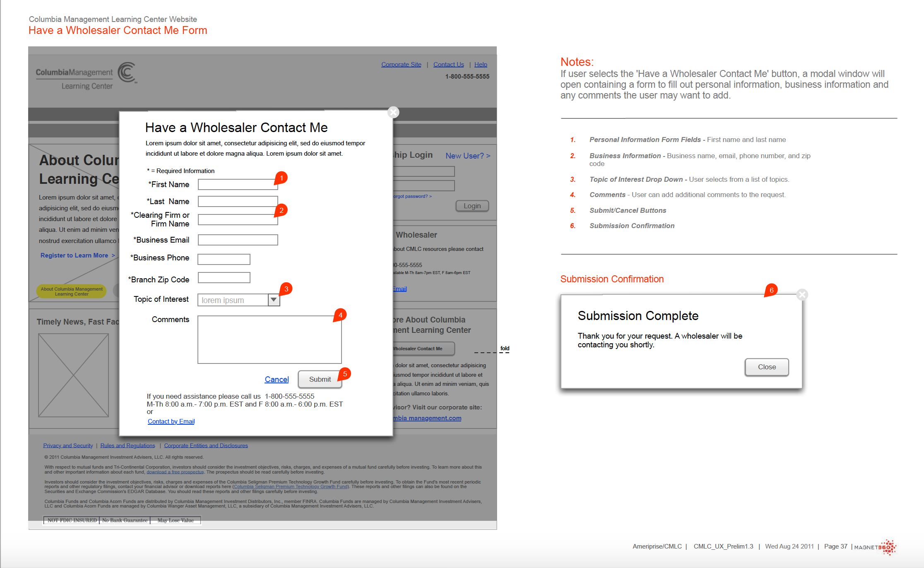Click the Branch Zip Code field

[x=224, y=278]
